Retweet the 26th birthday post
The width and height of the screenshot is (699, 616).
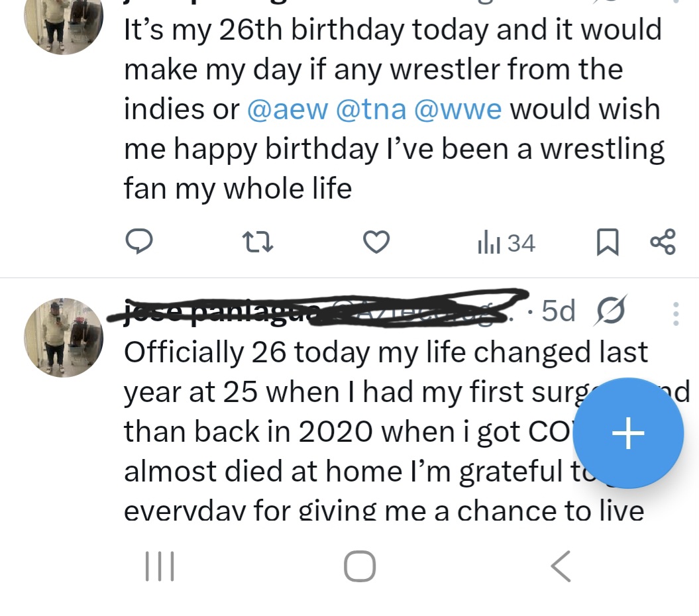(x=258, y=243)
